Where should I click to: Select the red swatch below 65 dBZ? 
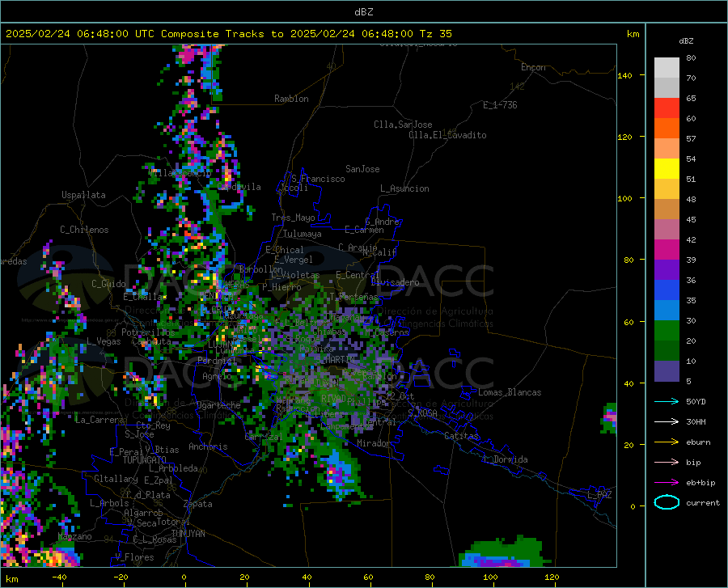(x=667, y=108)
